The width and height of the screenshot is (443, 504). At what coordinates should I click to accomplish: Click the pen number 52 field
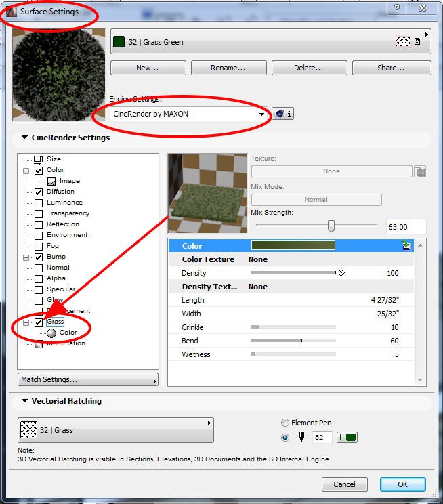pyautogui.click(x=322, y=437)
